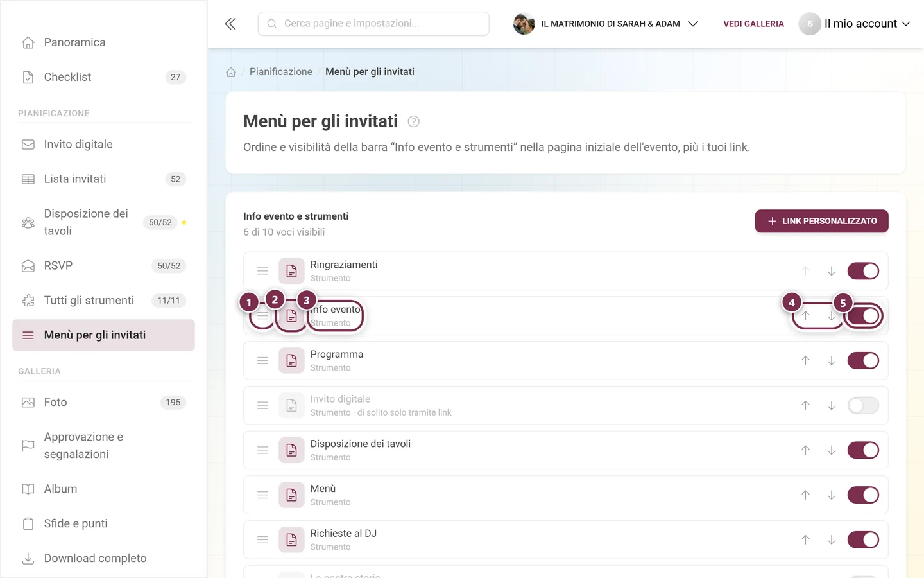The image size is (924, 578).
Task: Select RSVP in sidebar
Action: [103, 266]
